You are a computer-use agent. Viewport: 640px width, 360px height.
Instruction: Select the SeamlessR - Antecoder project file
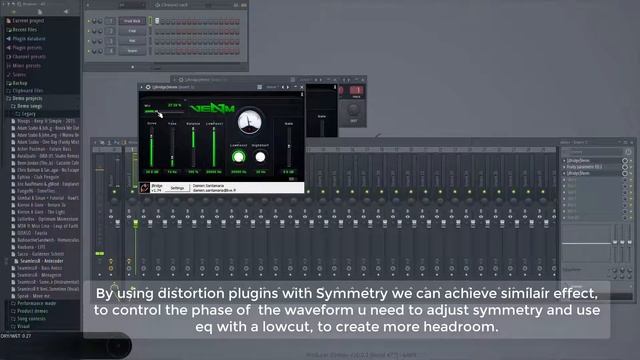39,261
